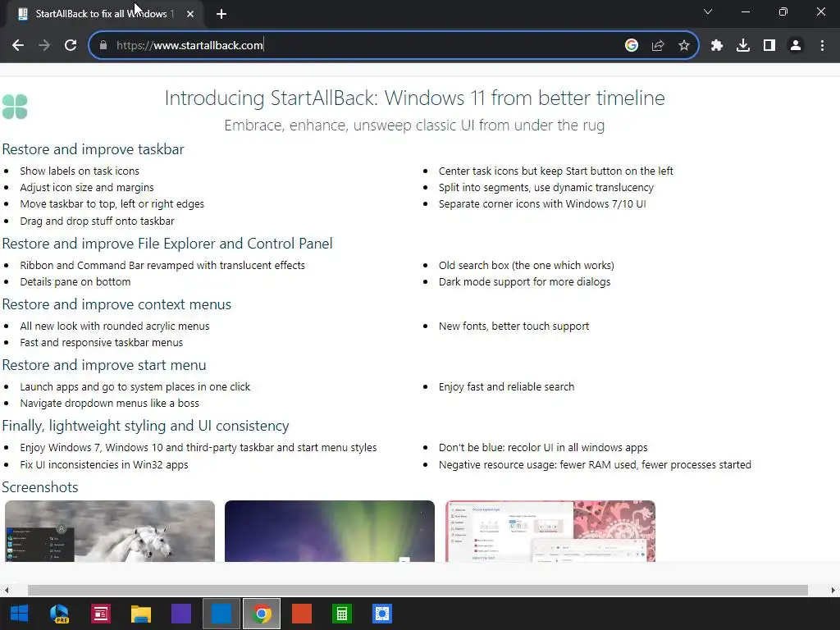Open the dark red taskbar app
This screenshot has height=630, width=840.
100,614
